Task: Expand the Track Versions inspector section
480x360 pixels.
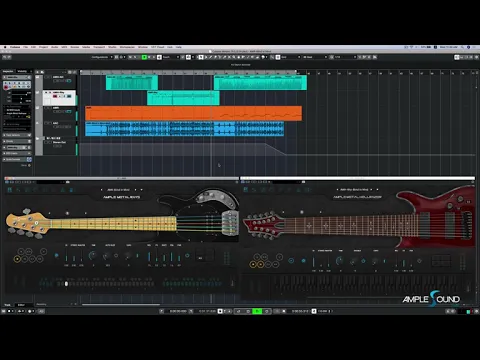Action: coord(17,135)
